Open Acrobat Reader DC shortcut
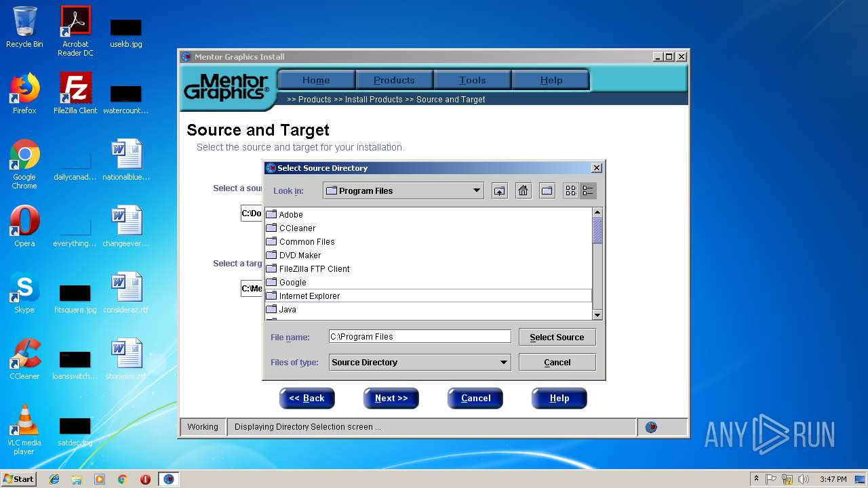This screenshot has height=488, width=868. pyautogui.click(x=75, y=31)
